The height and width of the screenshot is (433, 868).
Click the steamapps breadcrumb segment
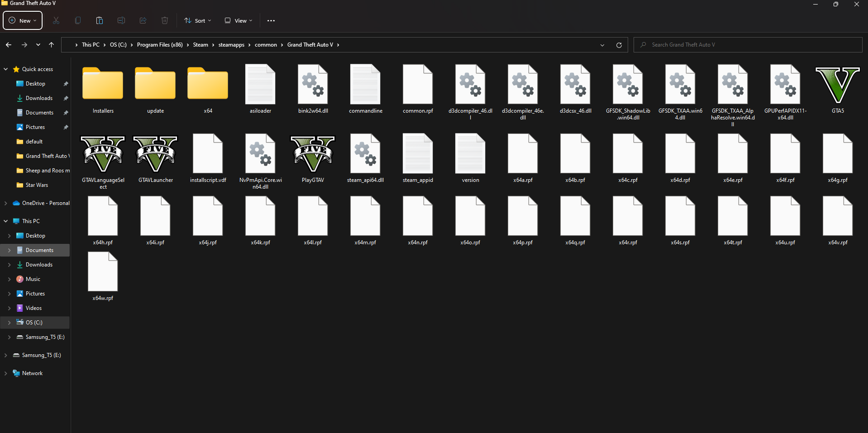231,45
